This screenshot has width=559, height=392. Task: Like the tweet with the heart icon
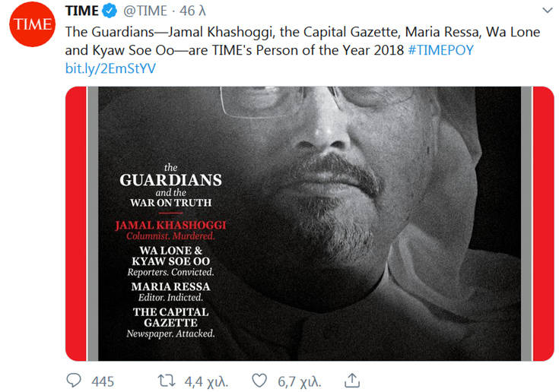tap(260, 380)
